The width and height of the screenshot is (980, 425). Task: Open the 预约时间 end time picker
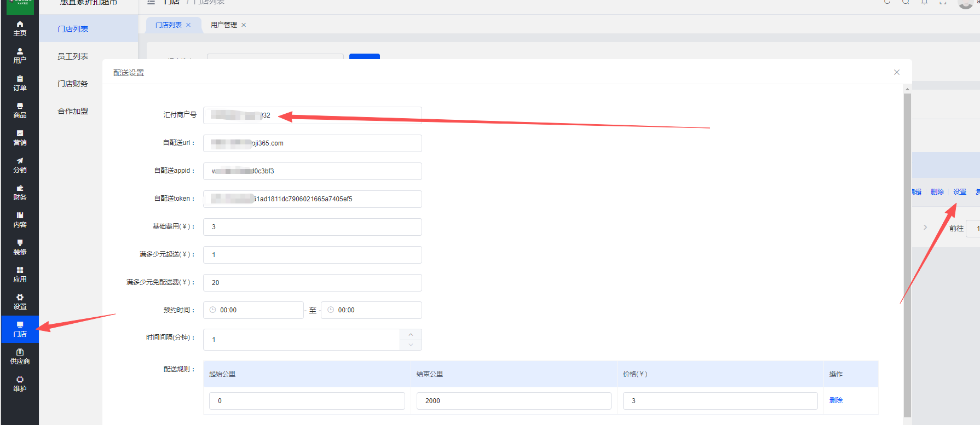pyautogui.click(x=371, y=310)
